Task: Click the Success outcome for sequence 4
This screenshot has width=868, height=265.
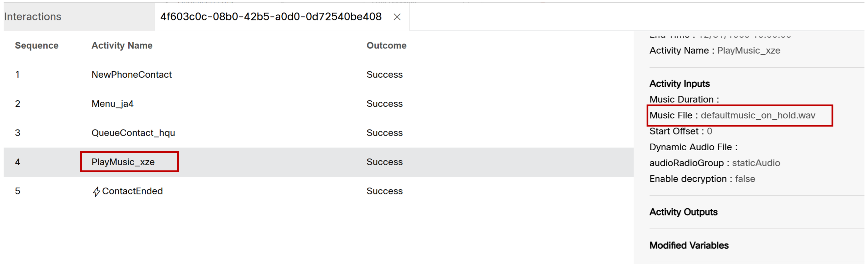Action: tap(384, 162)
